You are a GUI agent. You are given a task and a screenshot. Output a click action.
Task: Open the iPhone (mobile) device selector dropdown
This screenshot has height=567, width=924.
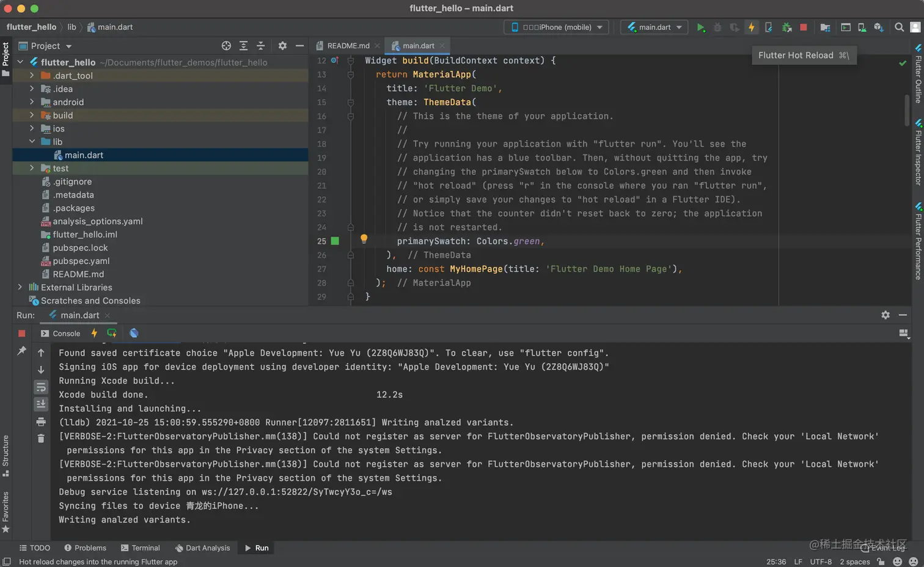click(x=556, y=27)
